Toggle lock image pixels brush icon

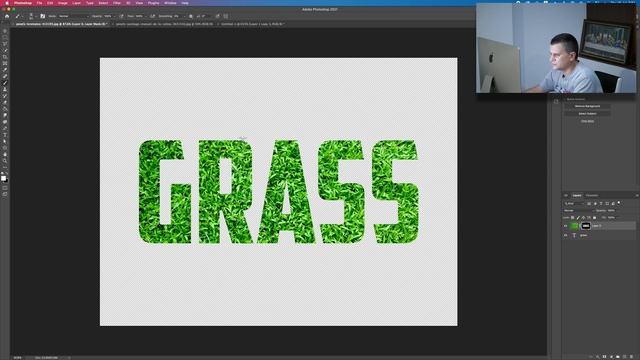coord(578,218)
